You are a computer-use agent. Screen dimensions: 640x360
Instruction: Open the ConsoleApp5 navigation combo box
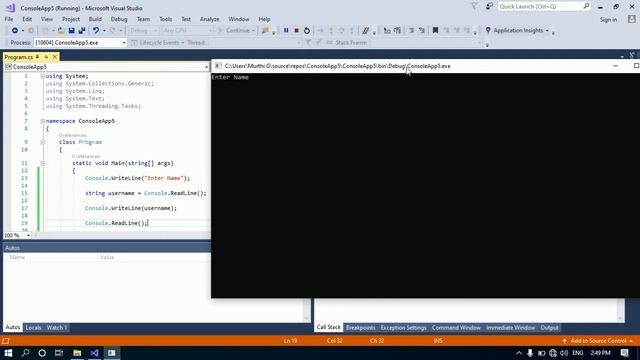click(106, 67)
